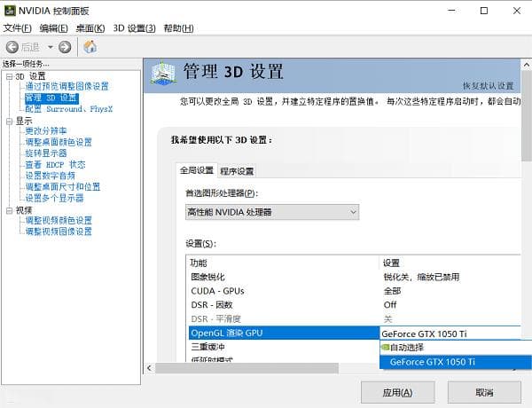Image resolution: width=532 pixels, height=408 pixels.
Task: Click the 全部 value for CUDA
Action: (x=392, y=291)
